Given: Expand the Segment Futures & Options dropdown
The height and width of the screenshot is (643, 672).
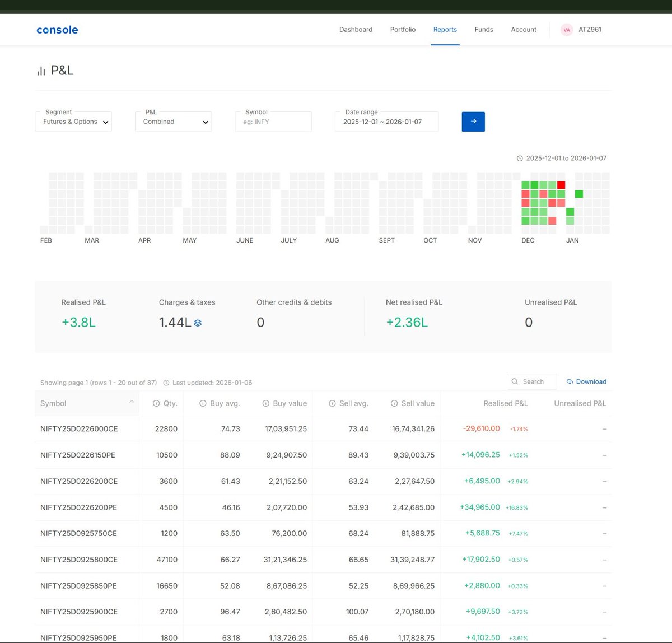Looking at the screenshot, I should [73, 122].
